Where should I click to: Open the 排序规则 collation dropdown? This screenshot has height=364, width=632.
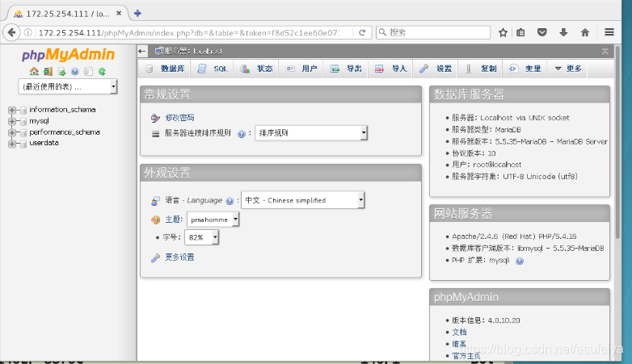pyautogui.click(x=311, y=133)
